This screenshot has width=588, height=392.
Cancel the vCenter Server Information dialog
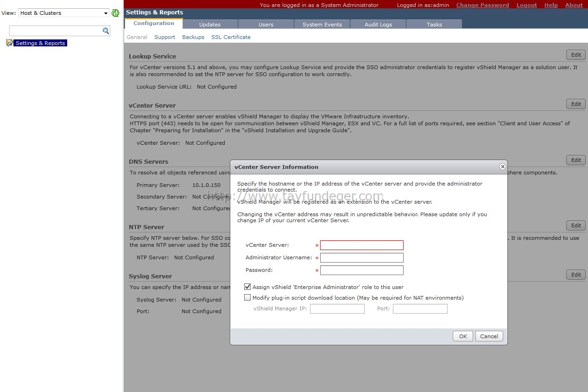[x=489, y=336]
